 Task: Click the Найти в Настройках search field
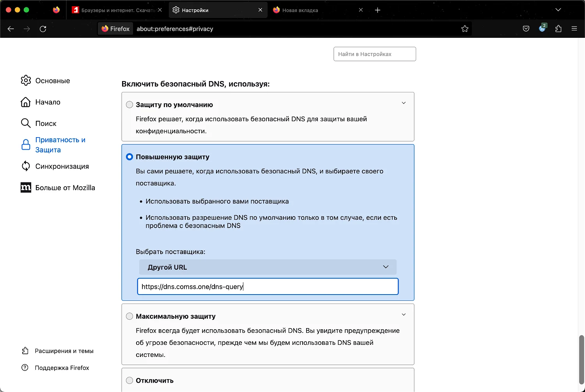374,54
